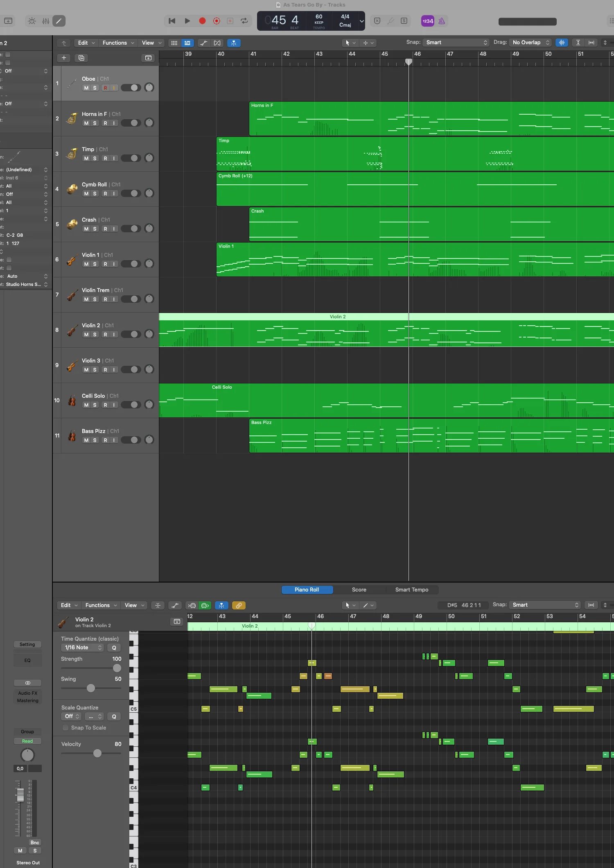Click the channel strip EQ button
614x868 pixels.
click(27, 660)
